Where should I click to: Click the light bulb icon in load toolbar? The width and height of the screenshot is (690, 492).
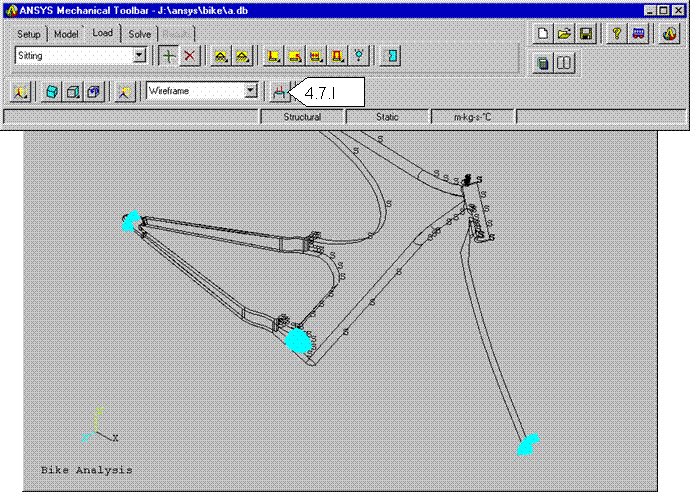(358, 56)
